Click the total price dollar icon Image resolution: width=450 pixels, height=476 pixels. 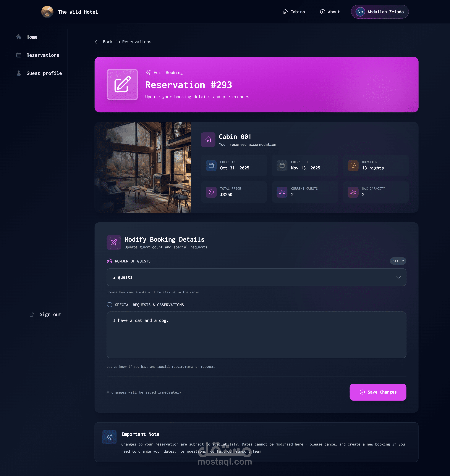pos(211,192)
